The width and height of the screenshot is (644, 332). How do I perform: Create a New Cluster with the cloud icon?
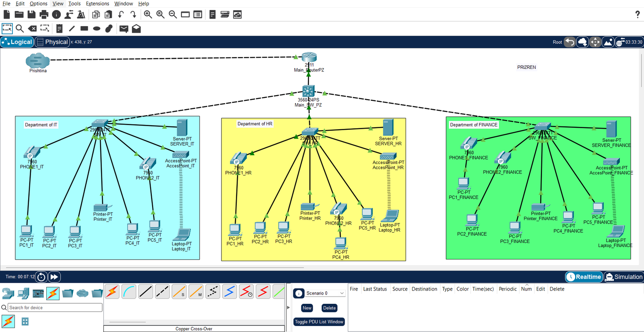(582, 42)
